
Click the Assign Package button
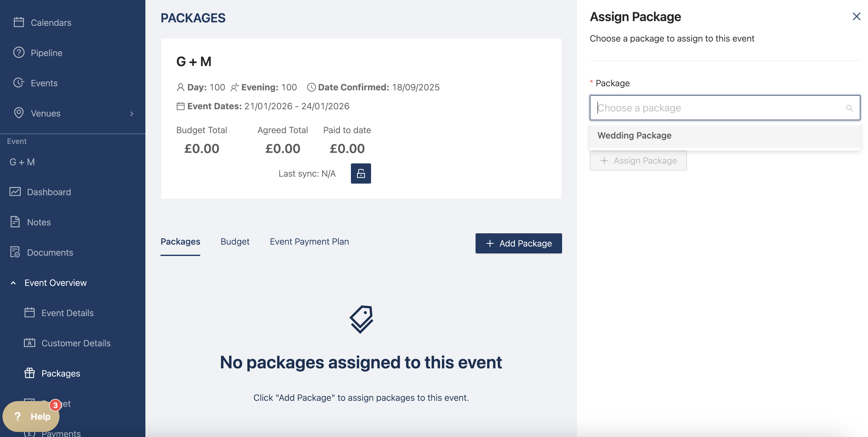click(x=638, y=161)
